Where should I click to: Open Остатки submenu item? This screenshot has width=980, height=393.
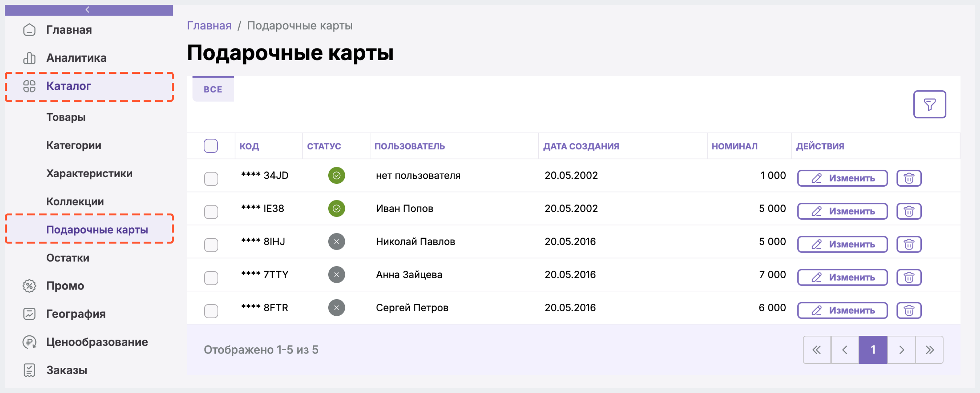[x=68, y=258]
